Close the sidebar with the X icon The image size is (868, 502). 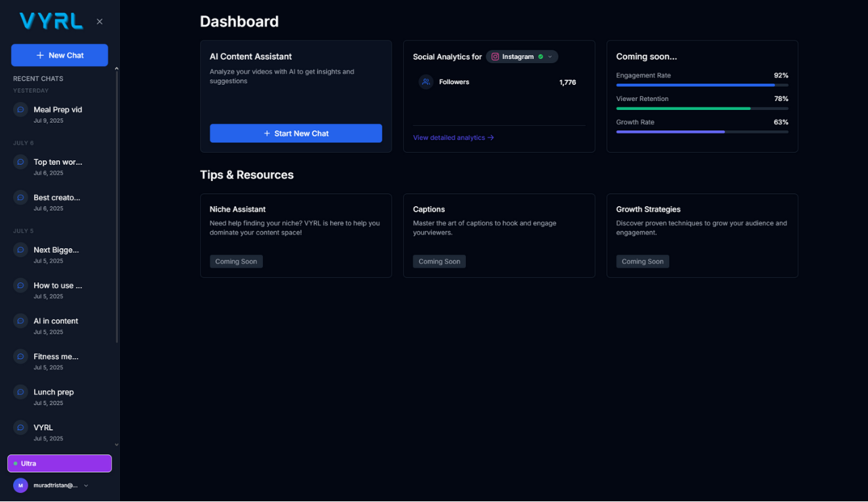point(100,22)
